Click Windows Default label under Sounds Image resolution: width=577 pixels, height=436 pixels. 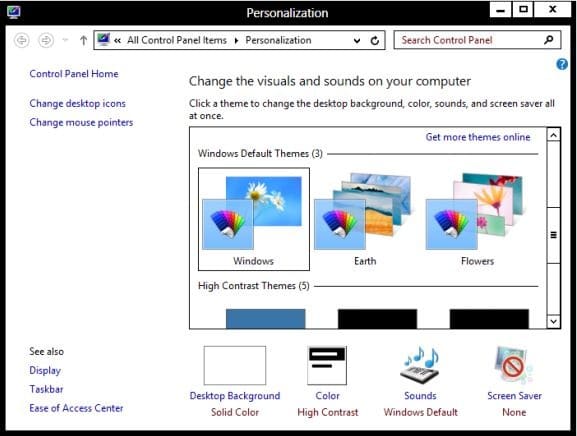tap(421, 412)
